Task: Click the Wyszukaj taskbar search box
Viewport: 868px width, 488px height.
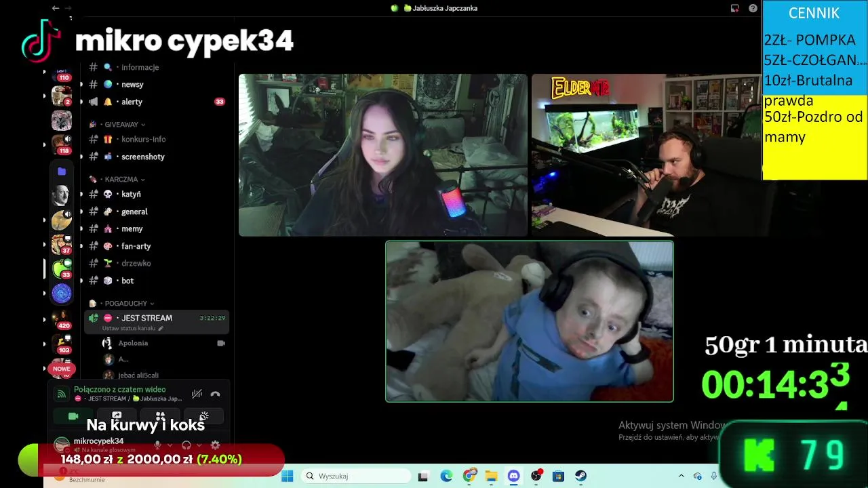Action: pos(355,476)
